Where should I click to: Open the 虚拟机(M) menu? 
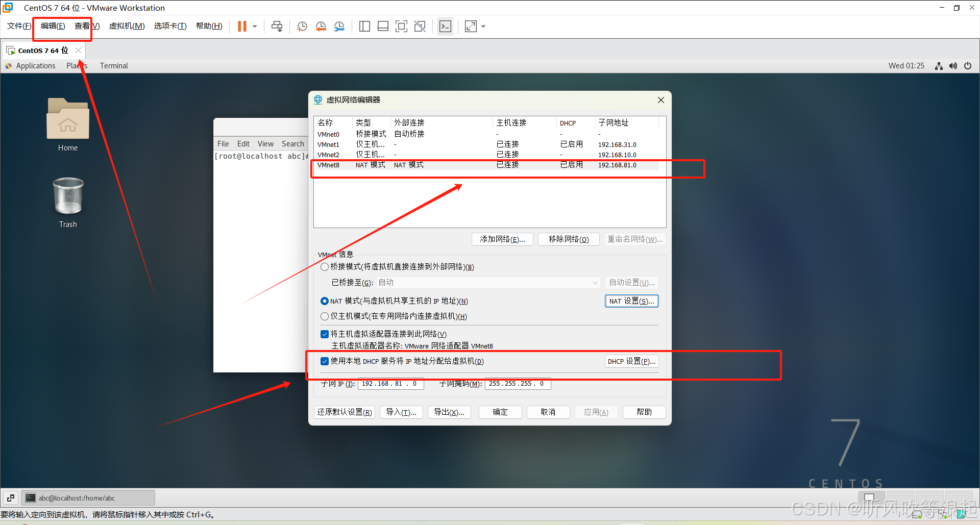point(127,26)
